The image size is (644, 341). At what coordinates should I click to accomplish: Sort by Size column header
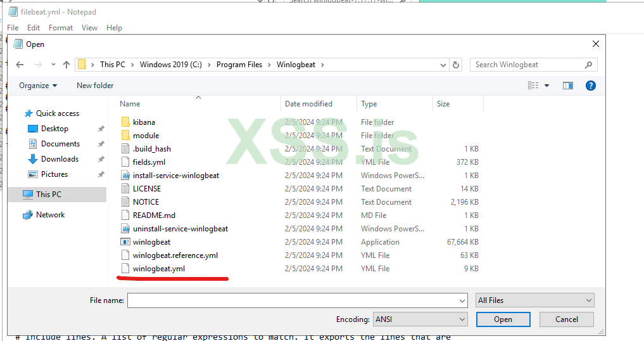(x=443, y=104)
